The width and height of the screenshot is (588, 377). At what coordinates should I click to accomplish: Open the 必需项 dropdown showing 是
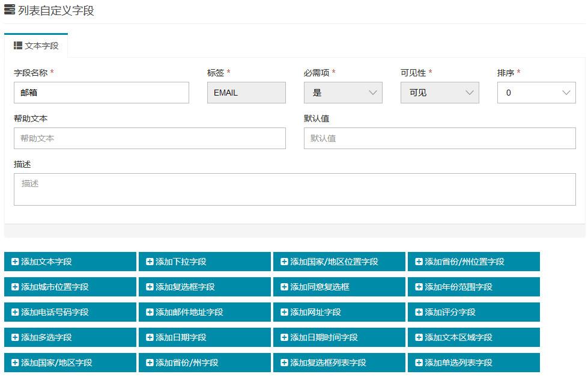click(343, 93)
